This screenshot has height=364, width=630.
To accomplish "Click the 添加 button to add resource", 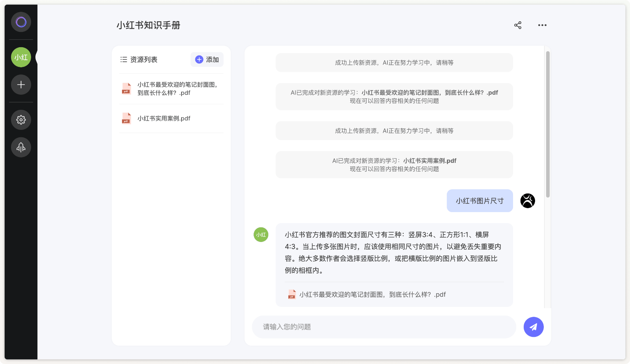I will point(207,59).
